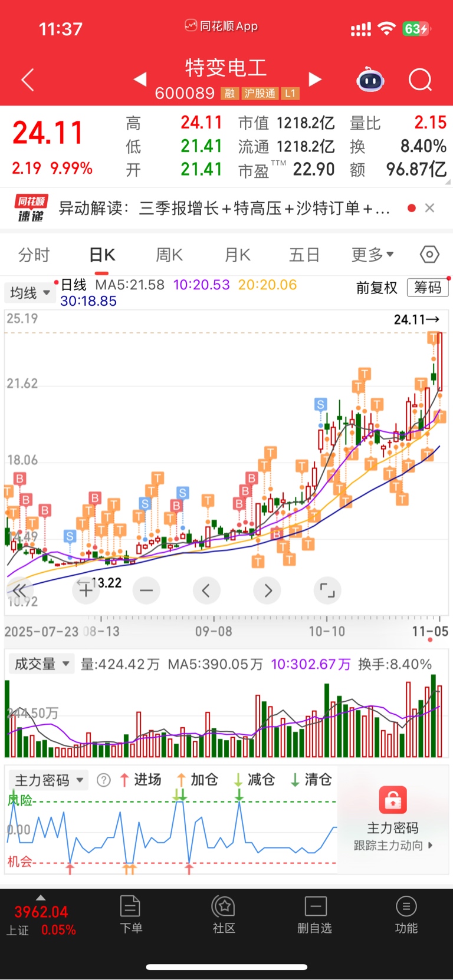Viewport: 453px width, 980px height.
Task: Tap the 换手:8.40% label
Action: pyautogui.click(x=395, y=665)
